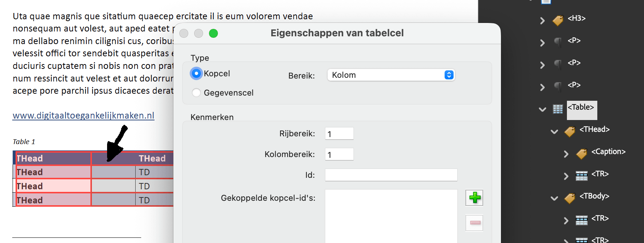The height and width of the screenshot is (243, 644).
Task: Click the Table tag grid icon
Action: (x=558, y=109)
